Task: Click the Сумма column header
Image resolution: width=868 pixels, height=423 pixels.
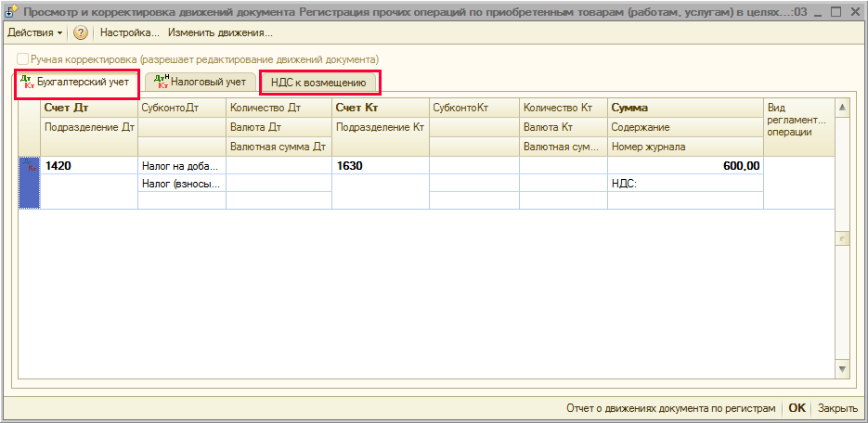Action: pyautogui.click(x=684, y=109)
